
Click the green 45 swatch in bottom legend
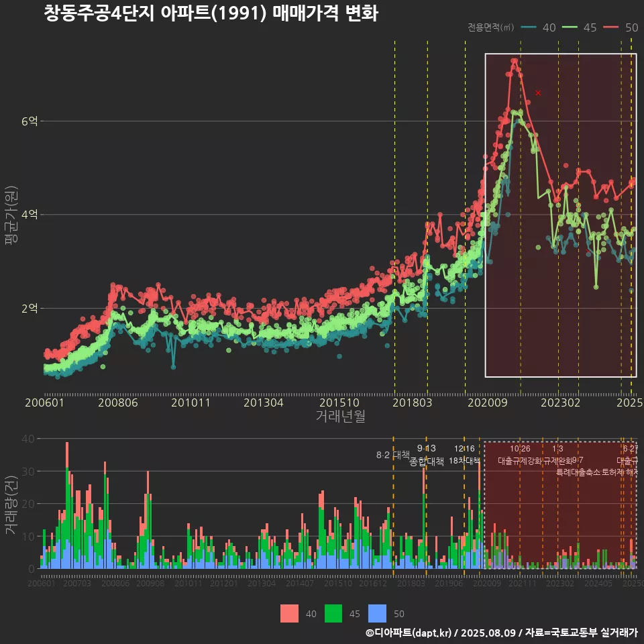click(x=333, y=614)
